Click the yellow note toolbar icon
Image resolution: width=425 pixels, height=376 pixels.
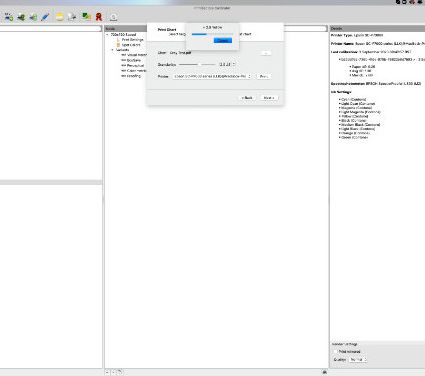coord(60,17)
